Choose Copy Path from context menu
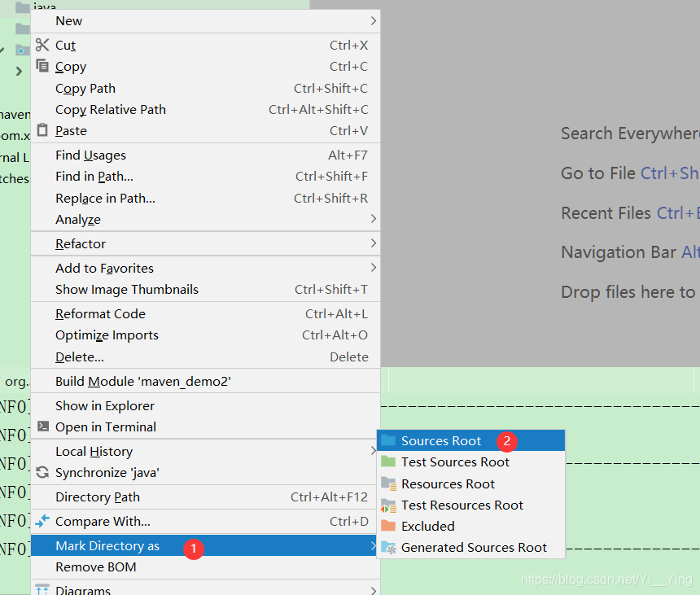This screenshot has width=700, height=595. tap(205, 89)
